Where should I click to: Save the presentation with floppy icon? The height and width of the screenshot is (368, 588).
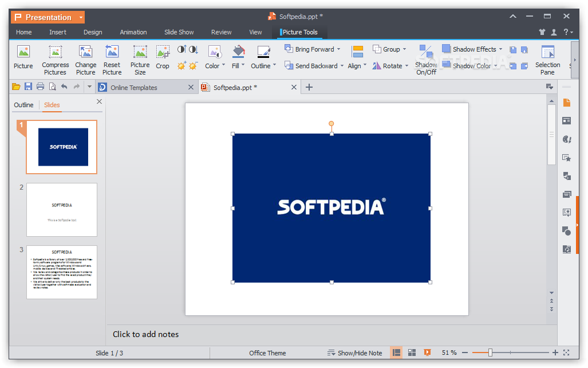click(28, 87)
